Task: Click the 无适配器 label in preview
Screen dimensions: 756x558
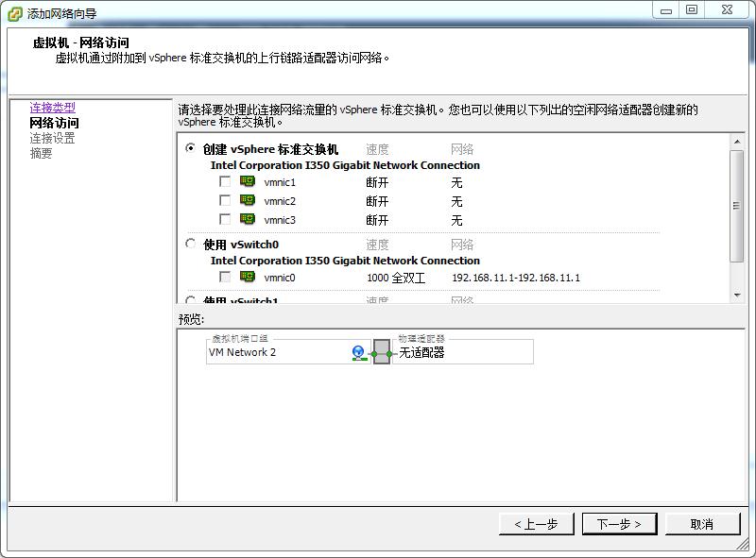Action: point(421,352)
